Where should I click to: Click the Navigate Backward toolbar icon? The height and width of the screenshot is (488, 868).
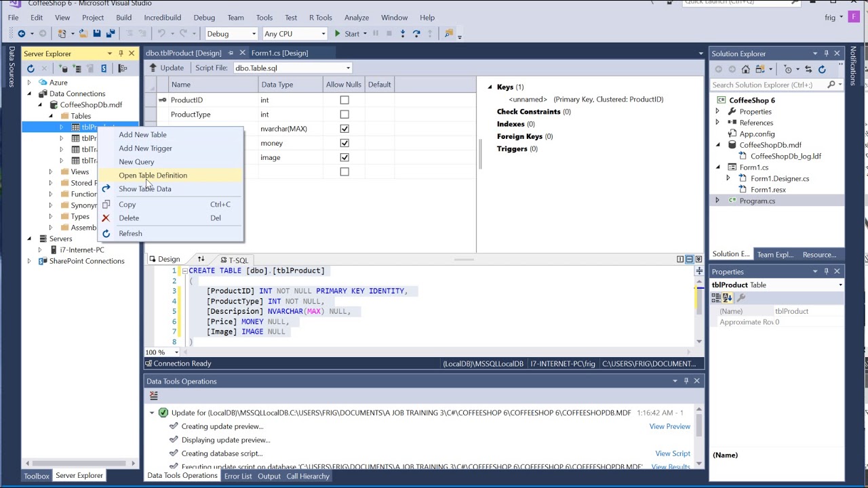pos(21,33)
